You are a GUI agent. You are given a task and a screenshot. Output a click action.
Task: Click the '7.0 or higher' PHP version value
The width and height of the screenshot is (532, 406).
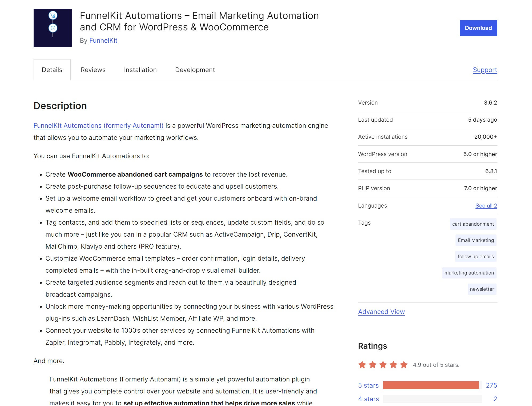click(x=480, y=188)
